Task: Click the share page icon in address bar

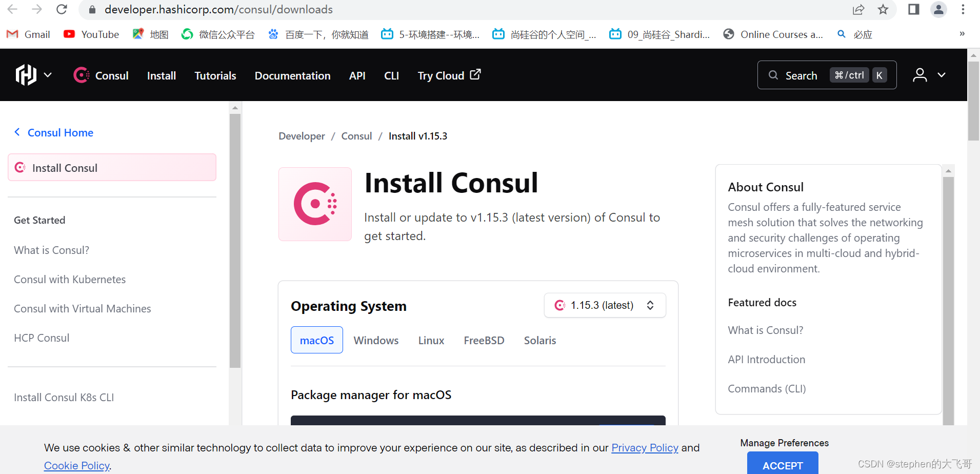Action: tap(858, 9)
